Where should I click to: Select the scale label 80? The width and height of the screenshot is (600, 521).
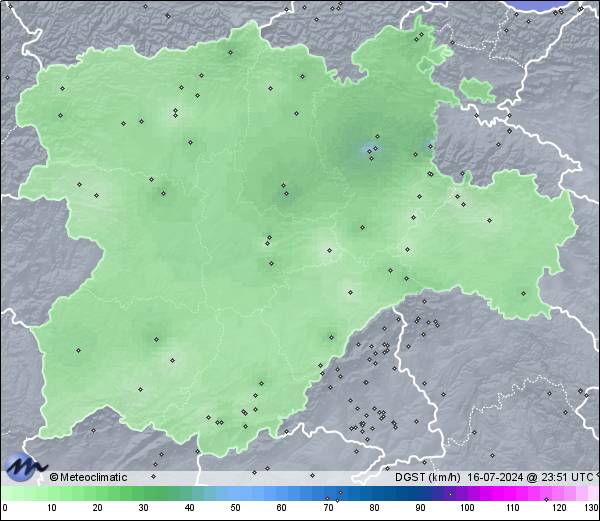pyautogui.click(x=374, y=508)
